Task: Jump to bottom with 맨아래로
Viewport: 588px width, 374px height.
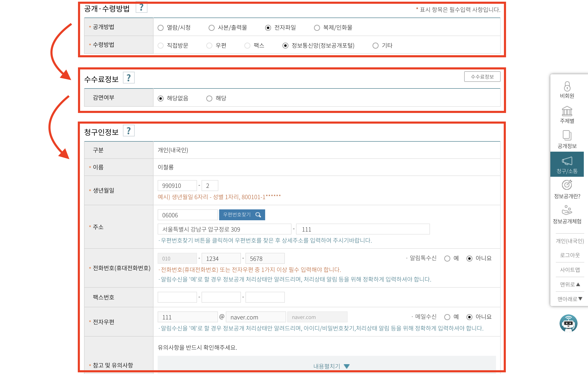Action: pos(570,299)
